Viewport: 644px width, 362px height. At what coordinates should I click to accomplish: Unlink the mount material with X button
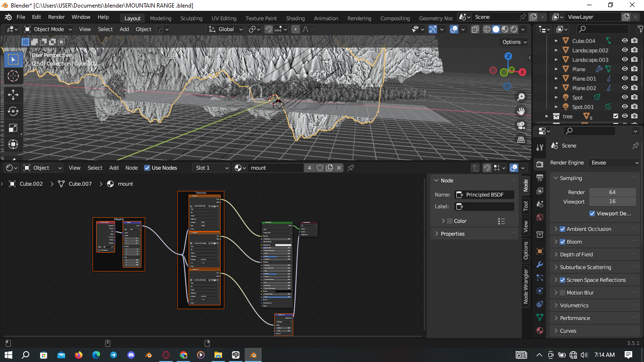339,168
